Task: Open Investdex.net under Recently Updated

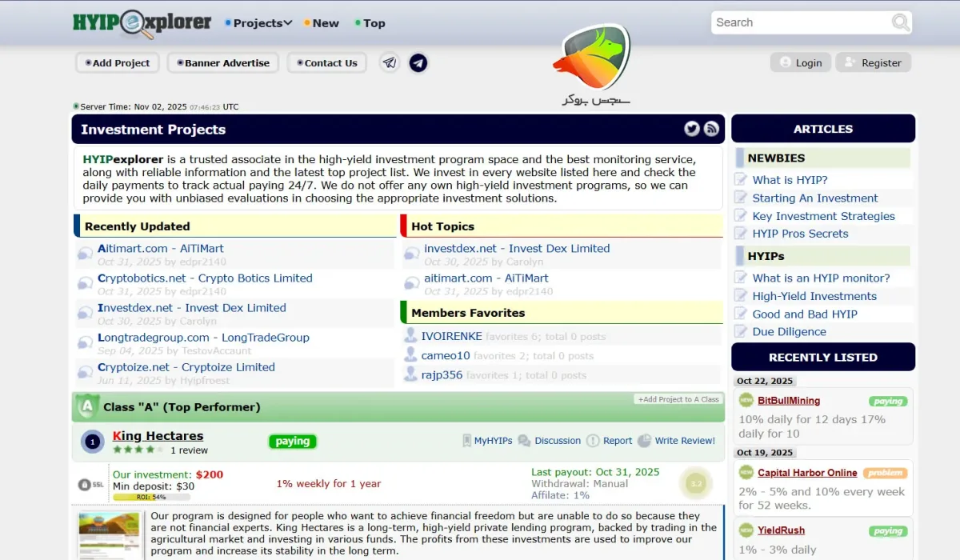Action: coord(192,308)
